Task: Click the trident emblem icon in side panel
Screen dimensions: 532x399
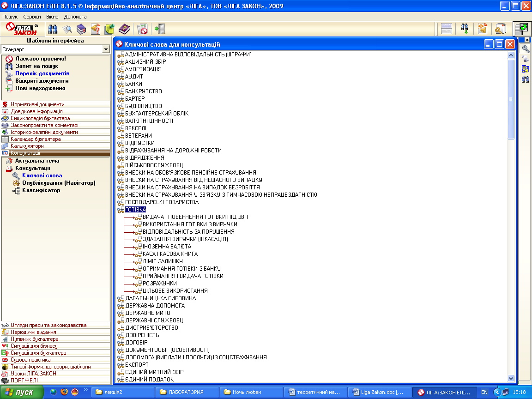Action: (x=525, y=69)
